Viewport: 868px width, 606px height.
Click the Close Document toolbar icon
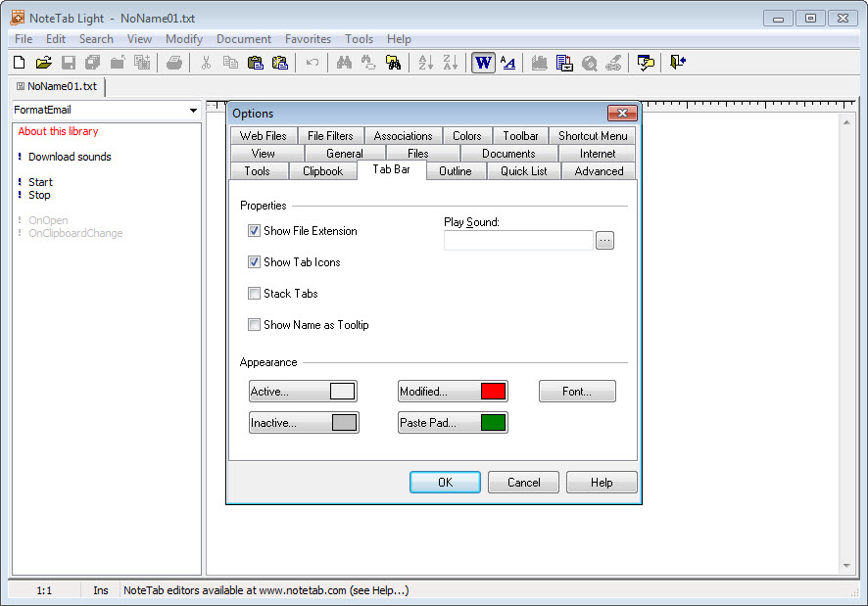coord(118,63)
